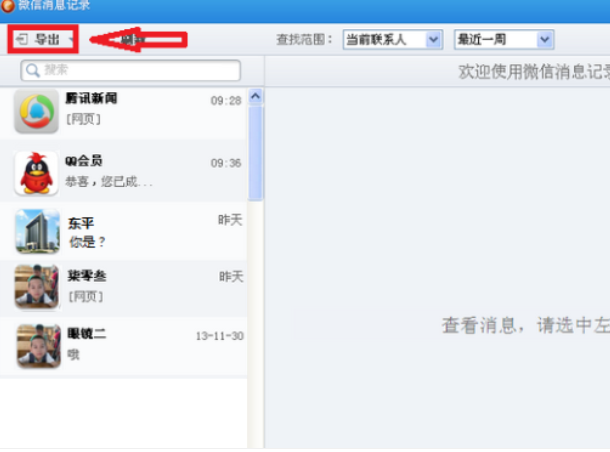Select the 腾讯新闻 avatar icon

click(37, 111)
